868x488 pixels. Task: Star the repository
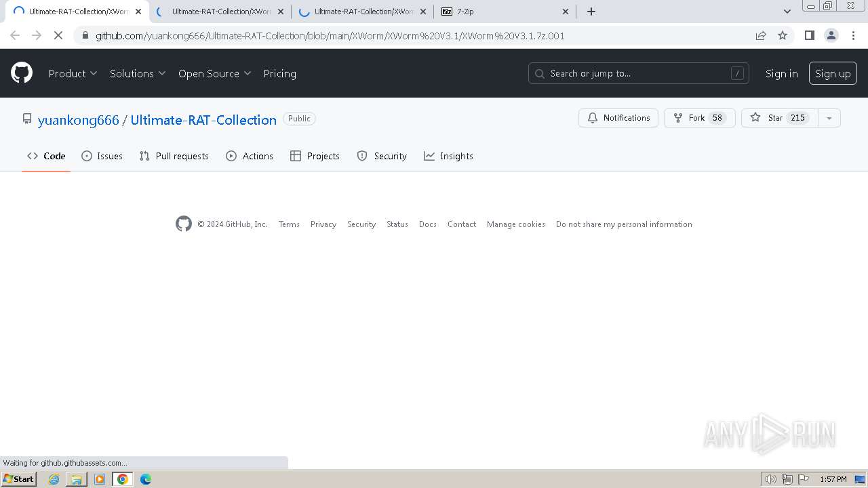tap(779, 118)
